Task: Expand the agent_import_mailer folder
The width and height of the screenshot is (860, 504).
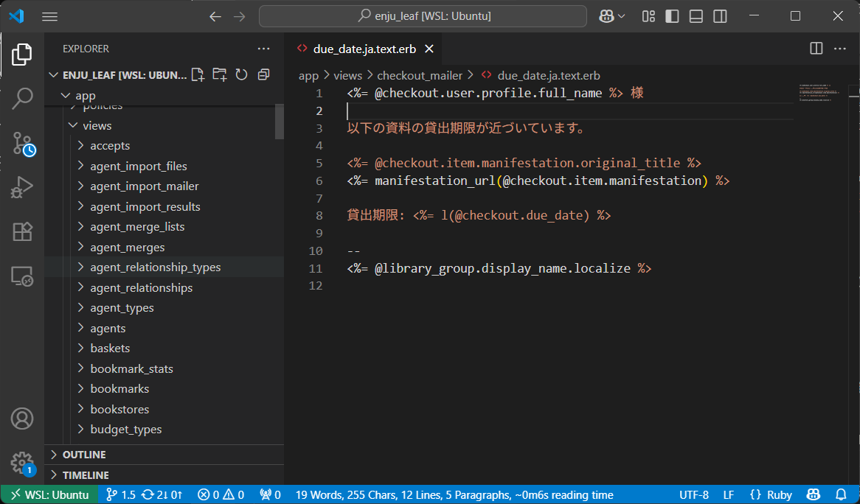Action: click(x=164, y=186)
